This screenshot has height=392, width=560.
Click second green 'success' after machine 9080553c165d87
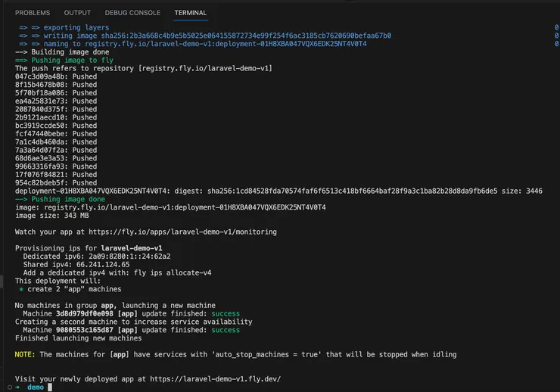coord(226,330)
